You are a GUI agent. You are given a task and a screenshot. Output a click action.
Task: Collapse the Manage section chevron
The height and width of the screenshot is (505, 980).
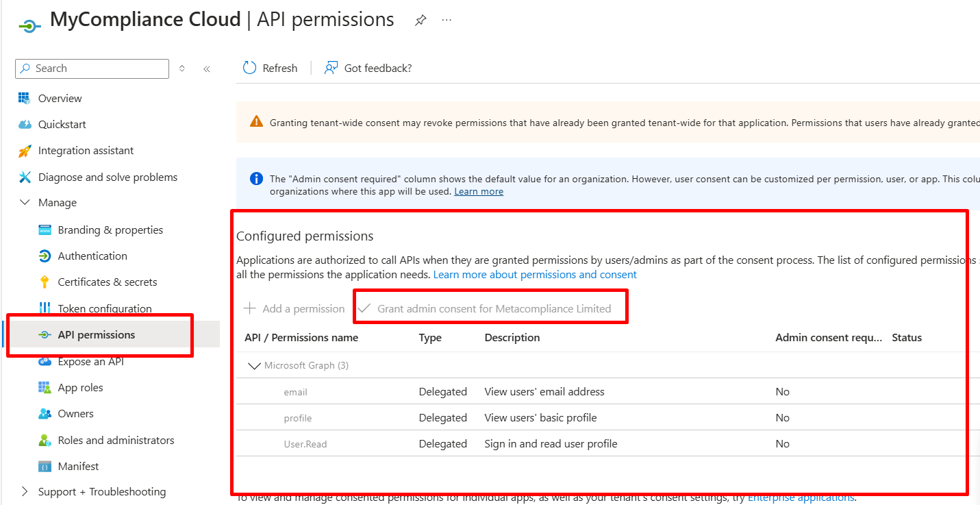click(x=25, y=203)
